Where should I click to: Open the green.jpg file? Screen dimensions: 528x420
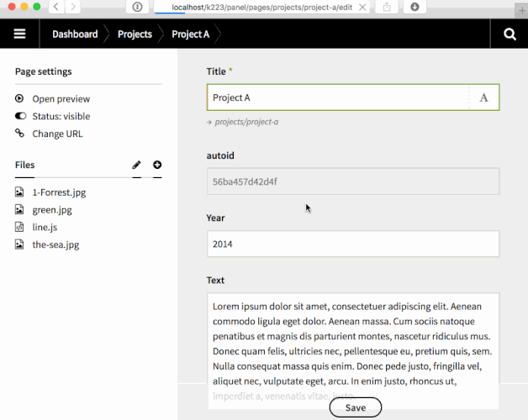(52, 210)
